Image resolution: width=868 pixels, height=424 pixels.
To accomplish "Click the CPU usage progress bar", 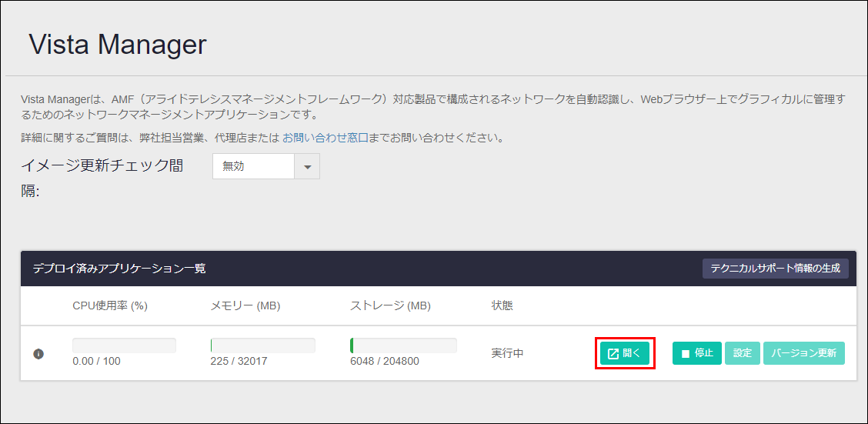I will click(124, 346).
